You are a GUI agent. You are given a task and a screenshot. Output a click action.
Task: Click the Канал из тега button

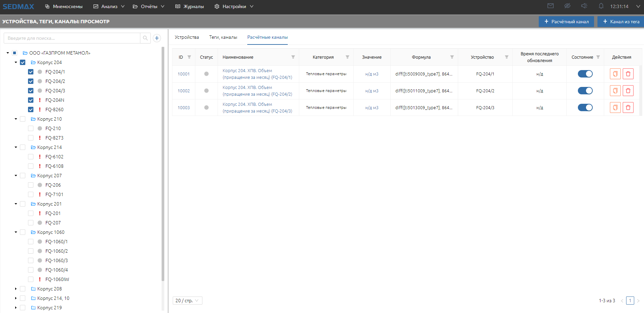click(x=621, y=22)
